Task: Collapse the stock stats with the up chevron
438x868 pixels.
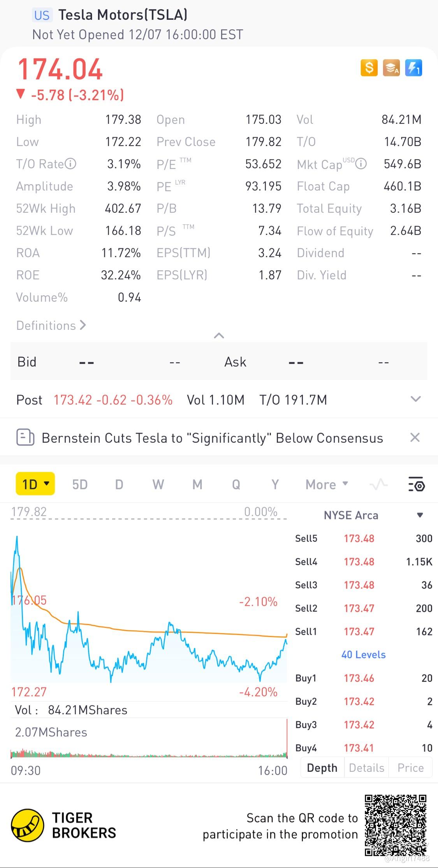Action: [x=219, y=336]
